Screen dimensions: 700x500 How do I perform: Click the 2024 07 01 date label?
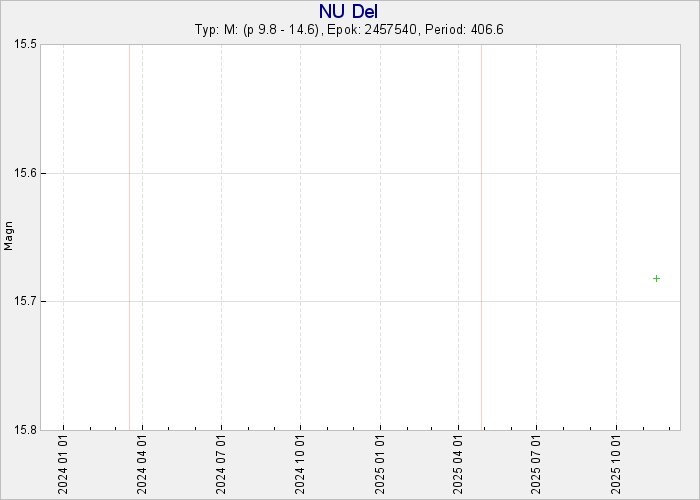tap(222, 463)
